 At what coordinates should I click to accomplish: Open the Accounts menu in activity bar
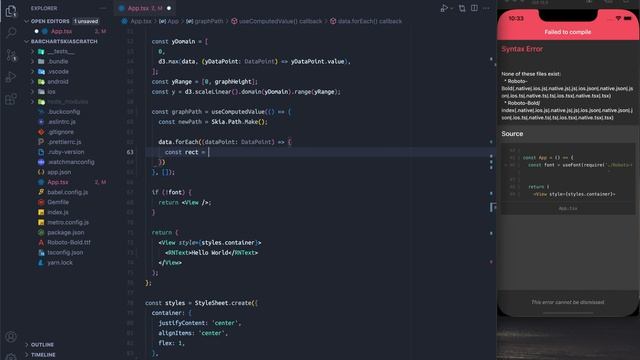pyautogui.click(x=11, y=337)
